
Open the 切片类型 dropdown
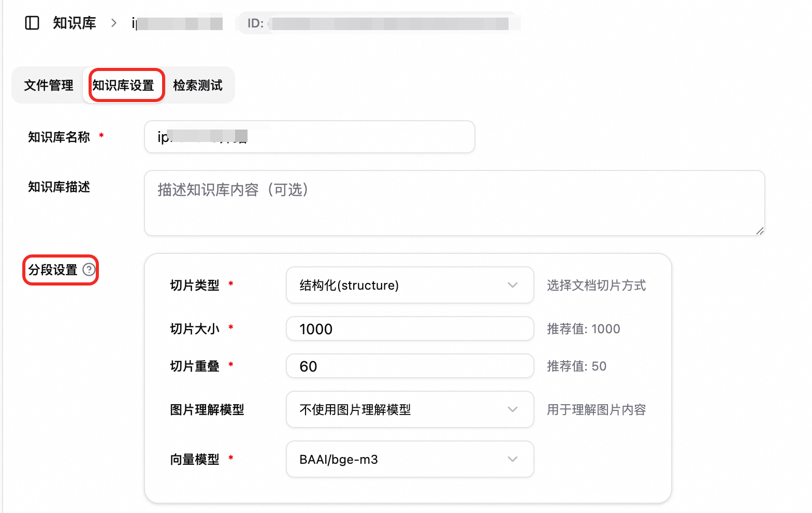[410, 285]
